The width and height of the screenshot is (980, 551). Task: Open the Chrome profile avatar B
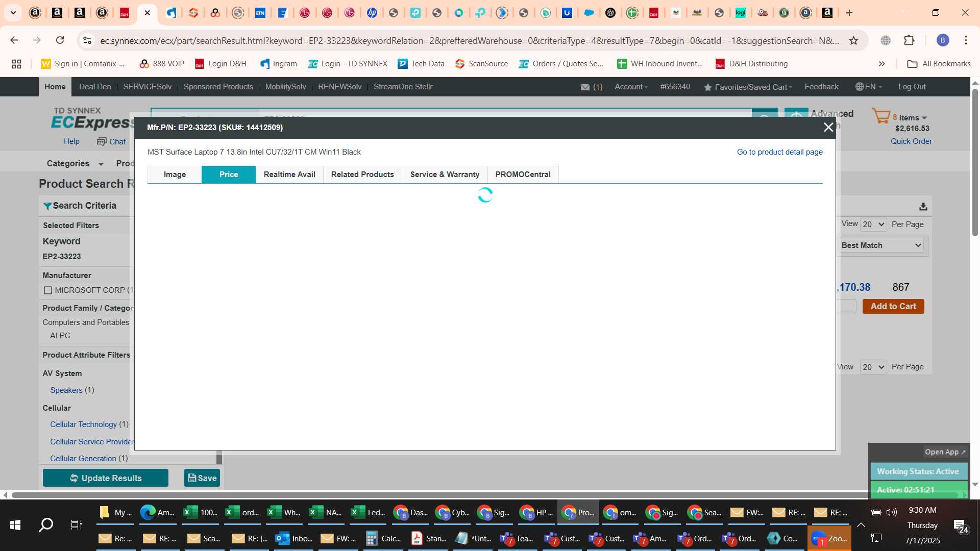pyautogui.click(x=942, y=40)
